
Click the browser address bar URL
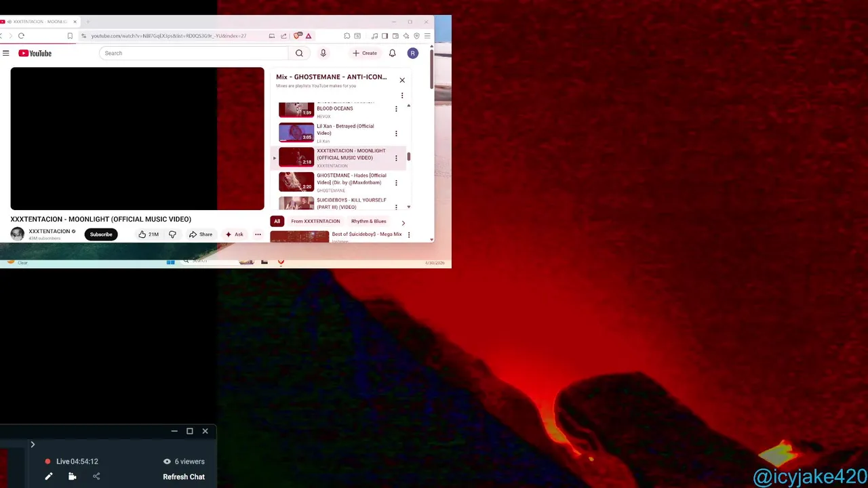[169, 36]
